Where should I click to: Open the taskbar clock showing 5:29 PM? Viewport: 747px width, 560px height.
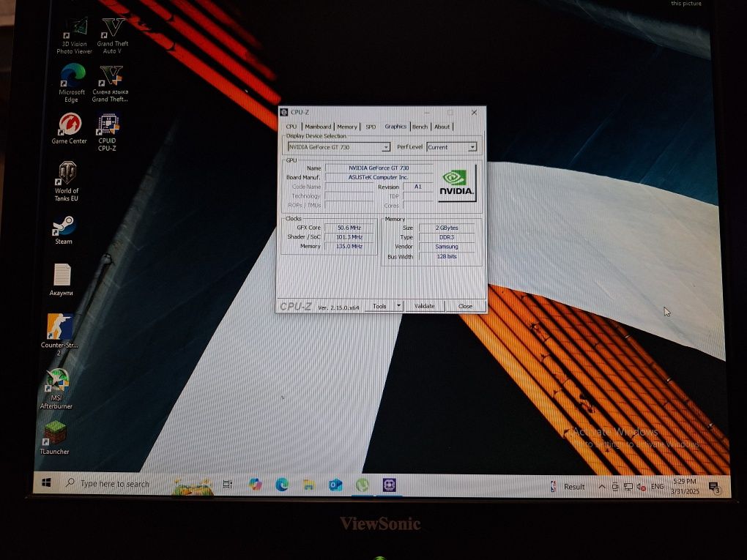tap(685, 486)
